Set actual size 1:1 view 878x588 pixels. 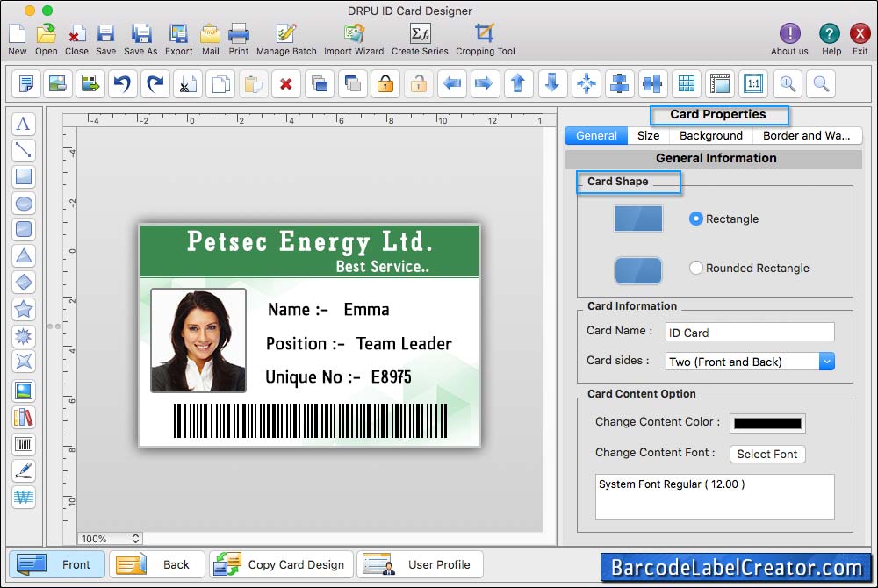coord(753,84)
